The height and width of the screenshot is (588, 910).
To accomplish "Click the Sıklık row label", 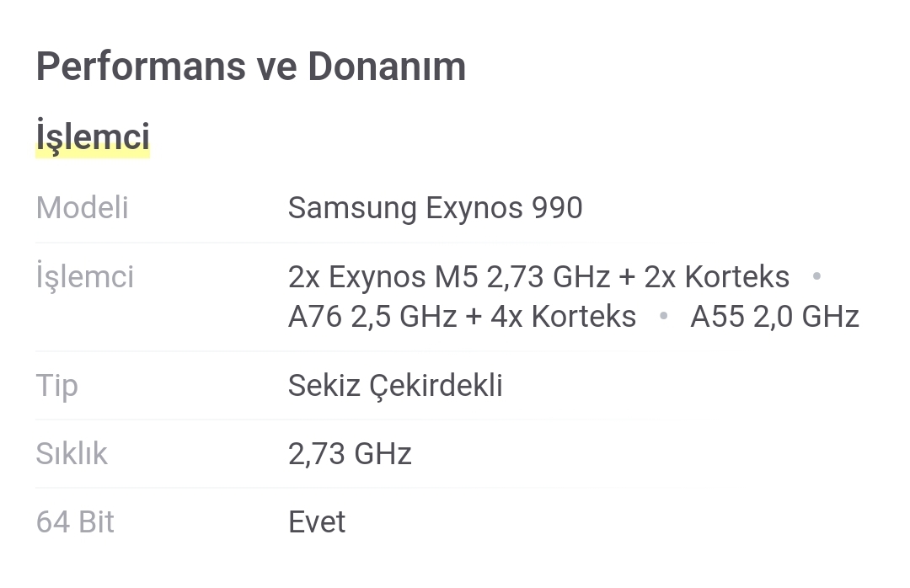I will pos(72,454).
